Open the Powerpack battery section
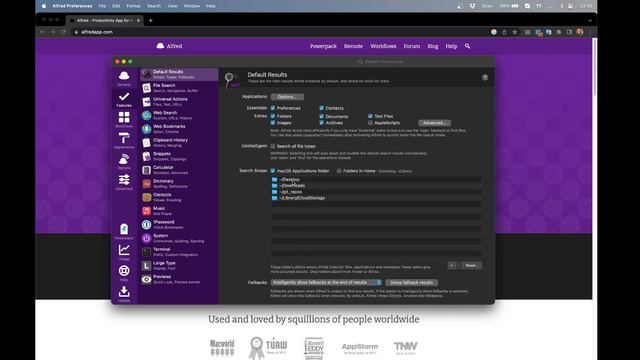Image resolution: width=640 pixels, height=360 pixels. [124, 231]
